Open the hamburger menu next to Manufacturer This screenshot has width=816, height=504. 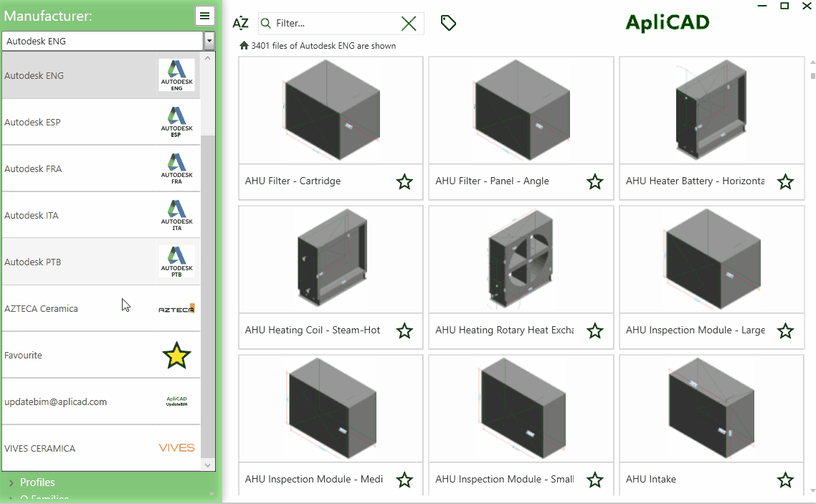pos(204,16)
